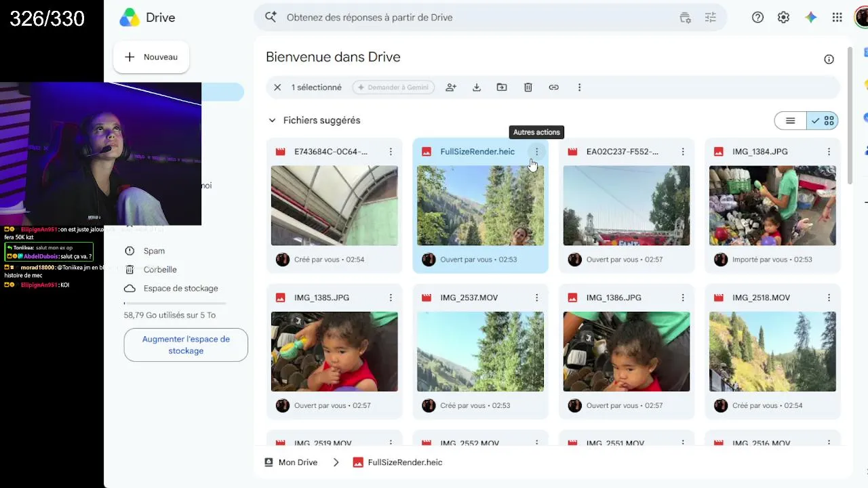Screen dimensions: 868x488
Task: Click the 'Ouvert par vous • 02:53' text
Action: point(479,260)
